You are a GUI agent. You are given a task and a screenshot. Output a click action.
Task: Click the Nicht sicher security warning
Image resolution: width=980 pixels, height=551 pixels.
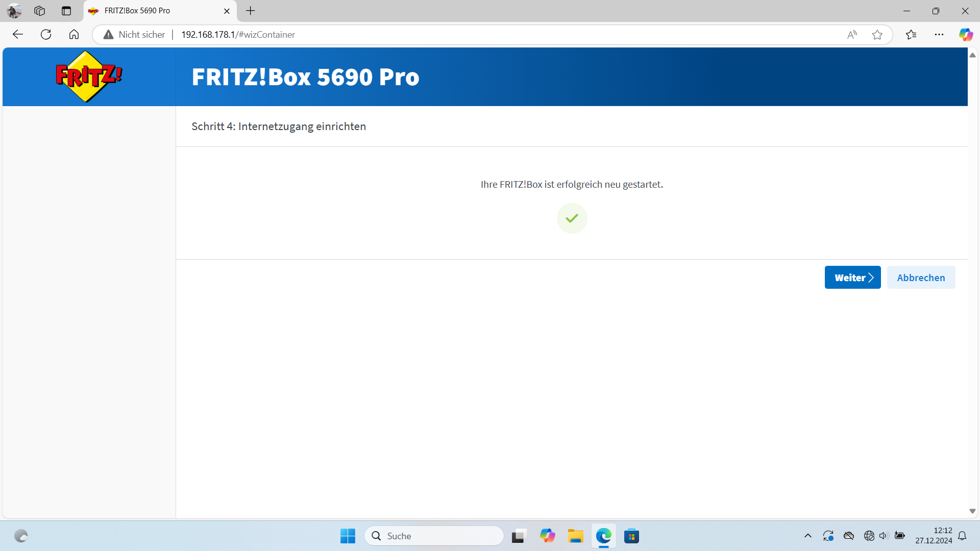(x=135, y=34)
